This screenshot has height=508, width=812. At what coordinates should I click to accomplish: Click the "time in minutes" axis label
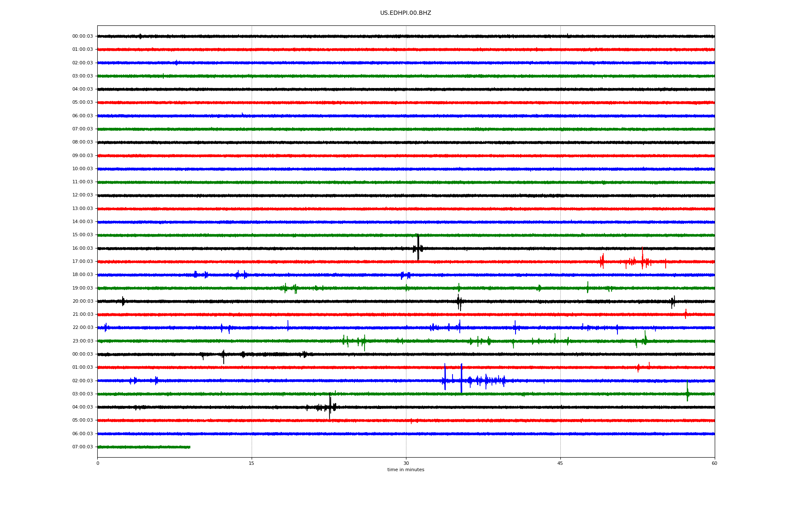(x=406, y=470)
